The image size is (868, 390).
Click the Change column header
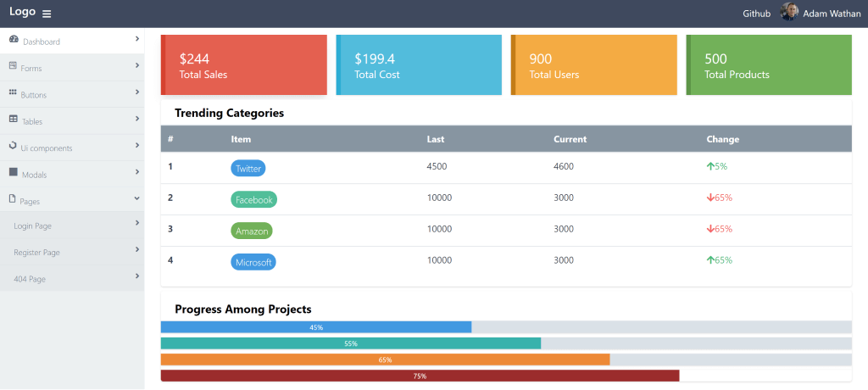[x=723, y=139]
